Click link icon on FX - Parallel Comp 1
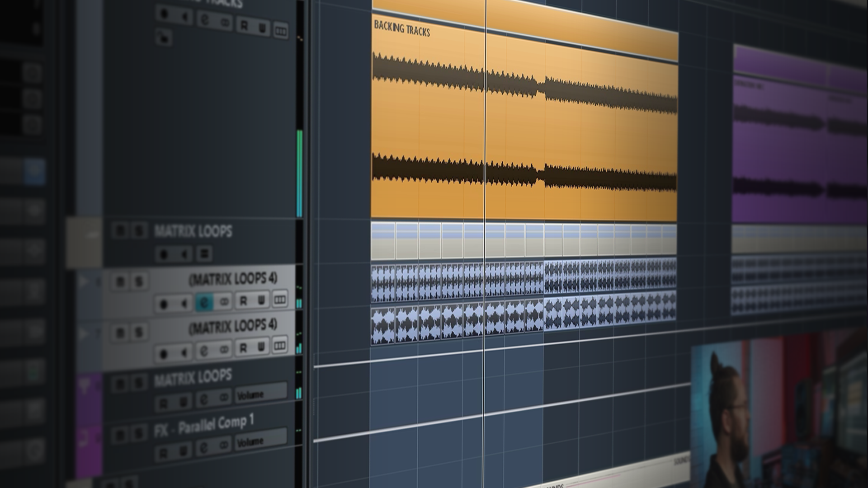Screen dimensions: 868x488 224,446
